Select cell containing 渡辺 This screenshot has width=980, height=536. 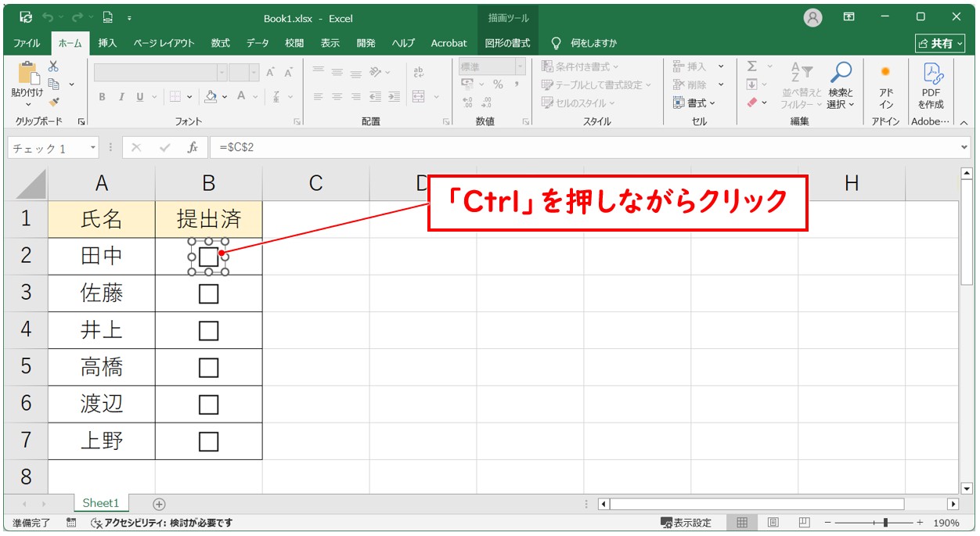coord(102,404)
